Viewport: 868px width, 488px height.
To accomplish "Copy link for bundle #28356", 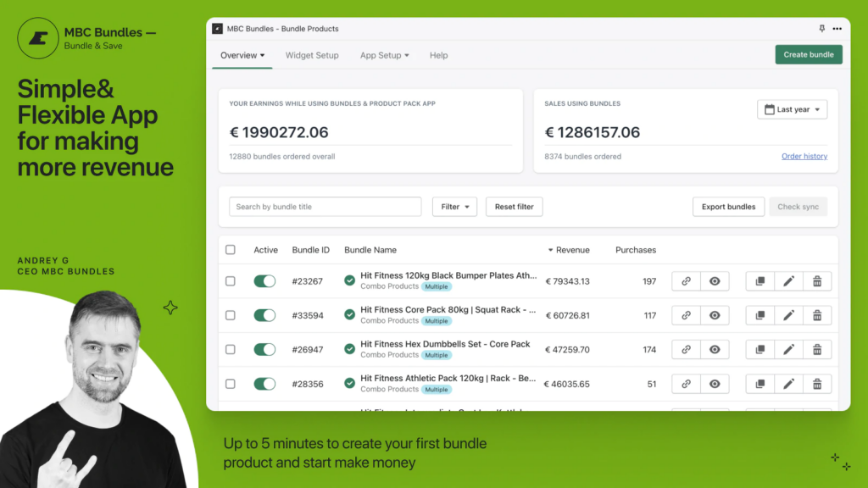I will 686,384.
